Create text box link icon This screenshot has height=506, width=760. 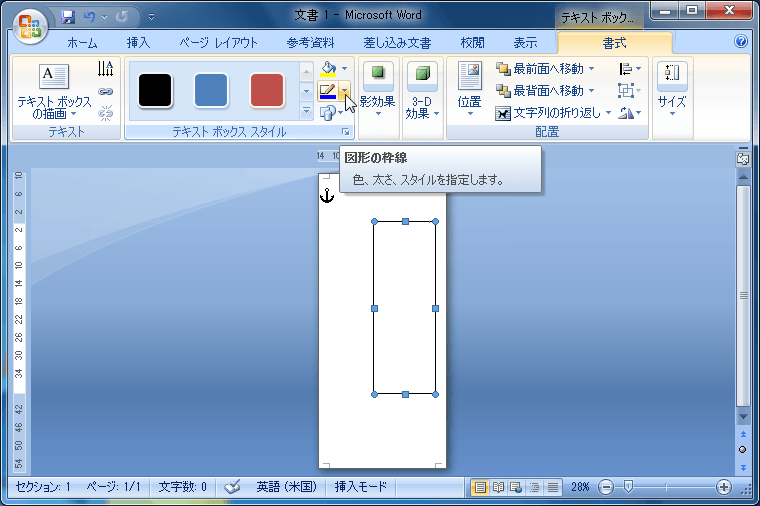[x=105, y=91]
